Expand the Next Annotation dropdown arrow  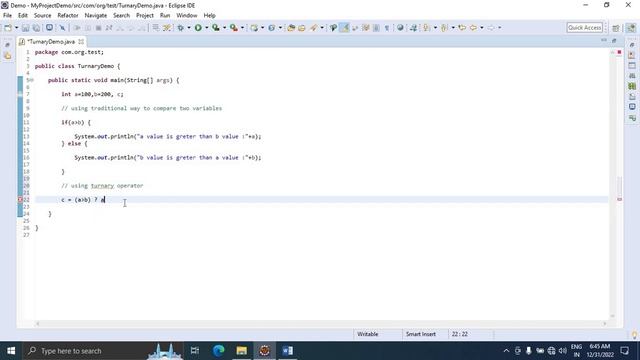[x=435, y=28]
